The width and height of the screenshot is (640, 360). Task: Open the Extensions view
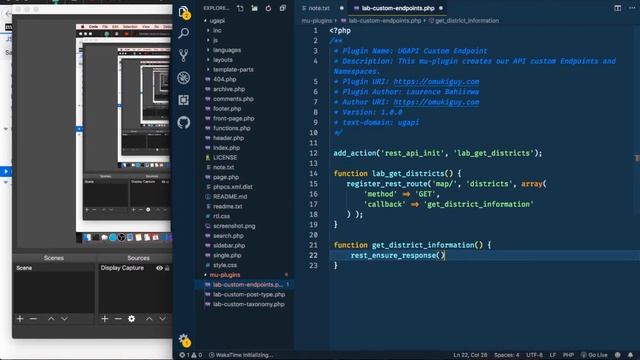[184, 100]
